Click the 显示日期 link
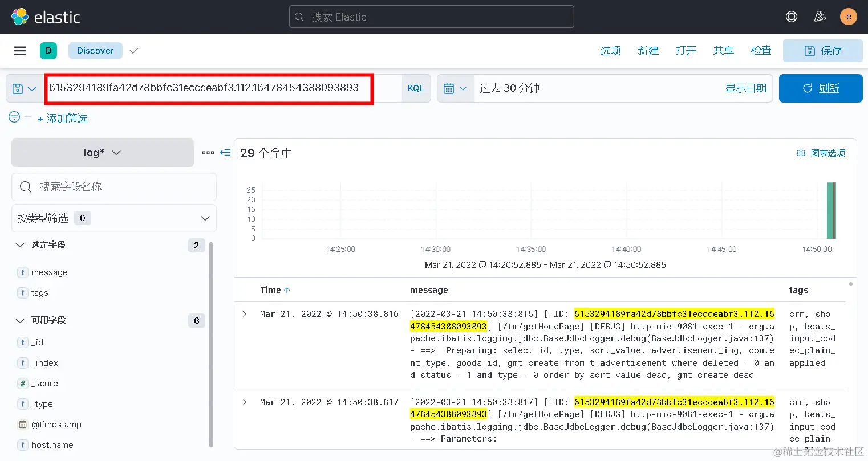 pyautogui.click(x=745, y=88)
